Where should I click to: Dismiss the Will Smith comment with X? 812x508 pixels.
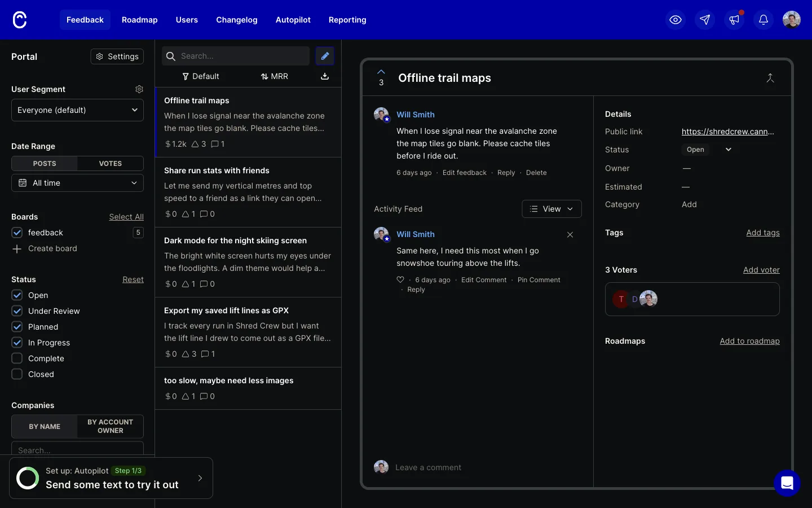coord(570,235)
